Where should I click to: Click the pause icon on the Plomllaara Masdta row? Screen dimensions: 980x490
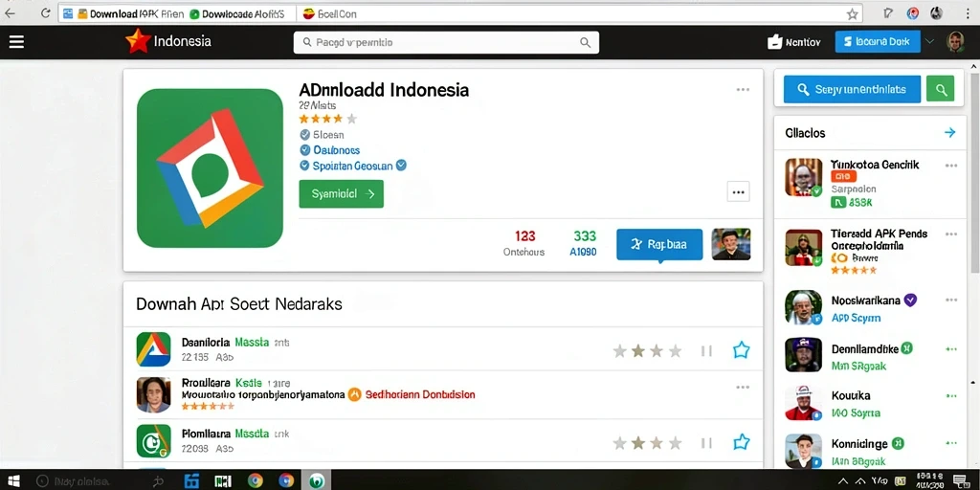706,443
